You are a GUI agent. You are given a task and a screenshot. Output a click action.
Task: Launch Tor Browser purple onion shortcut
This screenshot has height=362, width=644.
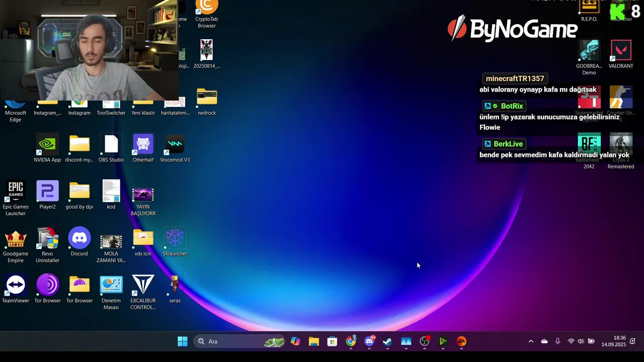(x=47, y=289)
